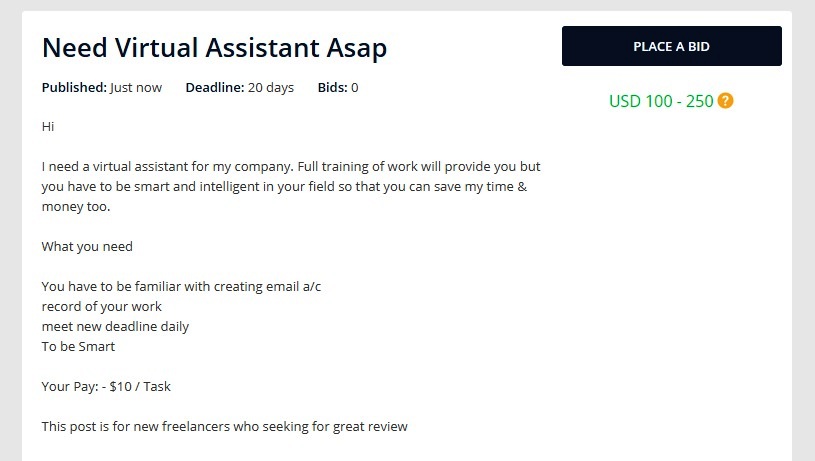The height and width of the screenshot is (461, 815).
Task: Click the 'money too.' text line
Action: (x=75, y=207)
